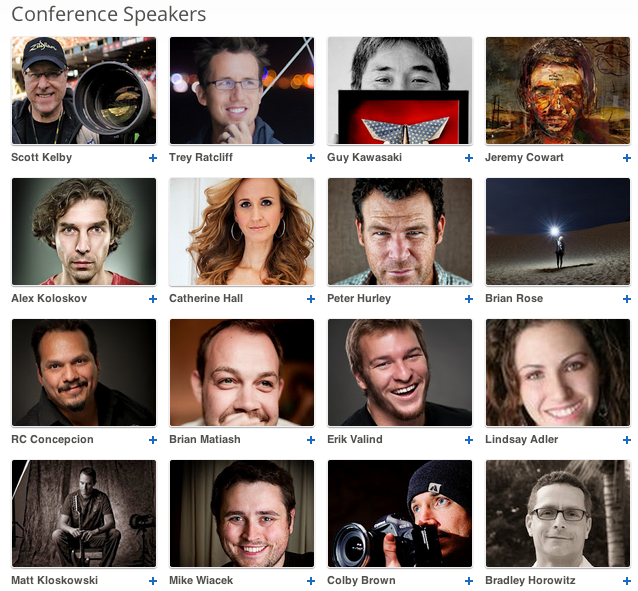Open the Jeremy Cowart painted portrait thumbnail
Screen dimensions: 638x591
click(558, 90)
